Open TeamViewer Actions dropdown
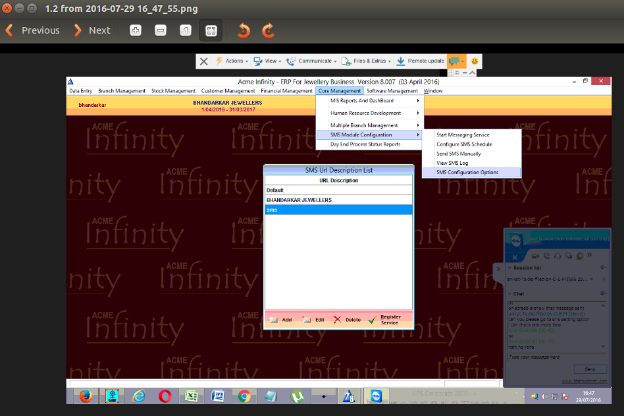This screenshot has width=624, height=416. pos(232,61)
